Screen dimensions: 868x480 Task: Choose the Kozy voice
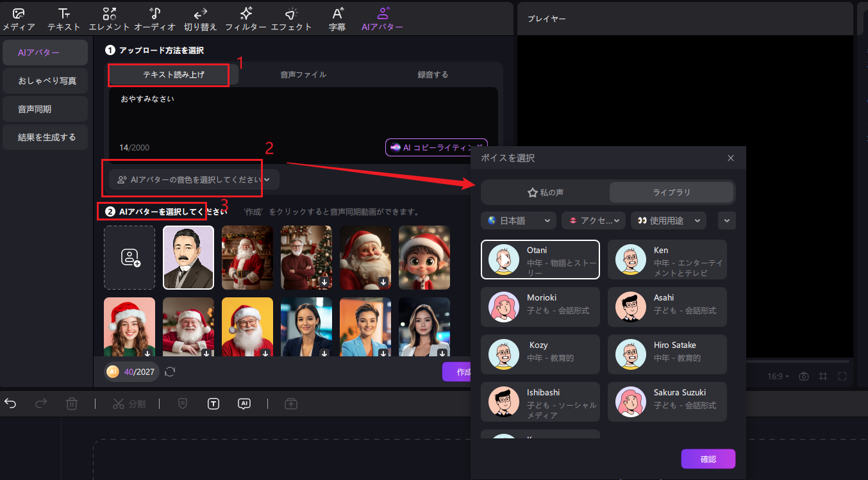tap(540, 354)
